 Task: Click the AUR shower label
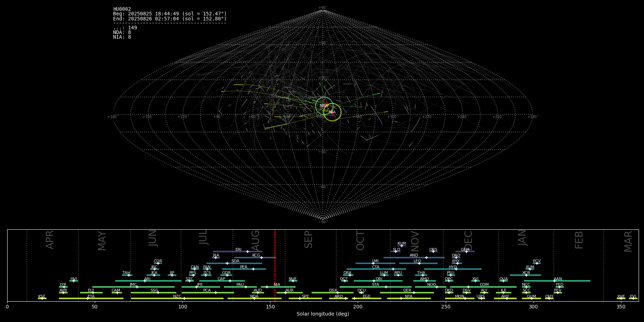coord(289,291)
